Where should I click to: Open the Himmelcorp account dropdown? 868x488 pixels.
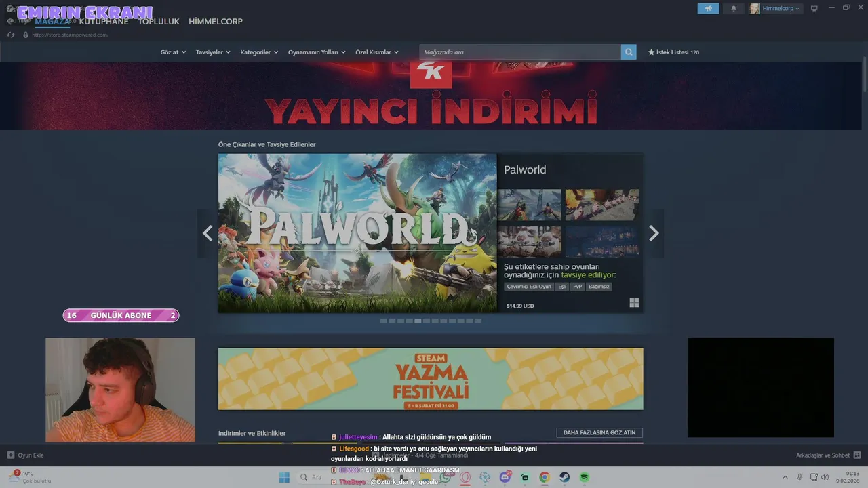pos(782,9)
